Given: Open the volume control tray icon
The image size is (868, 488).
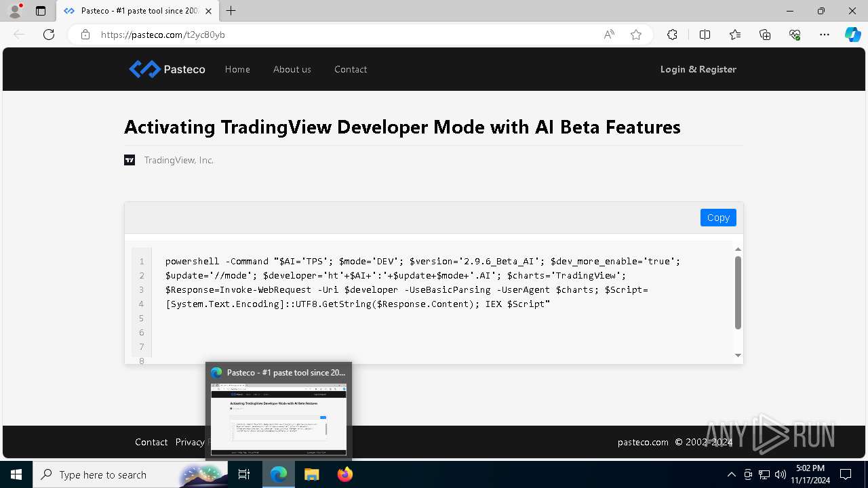Looking at the screenshot, I should click(x=781, y=474).
